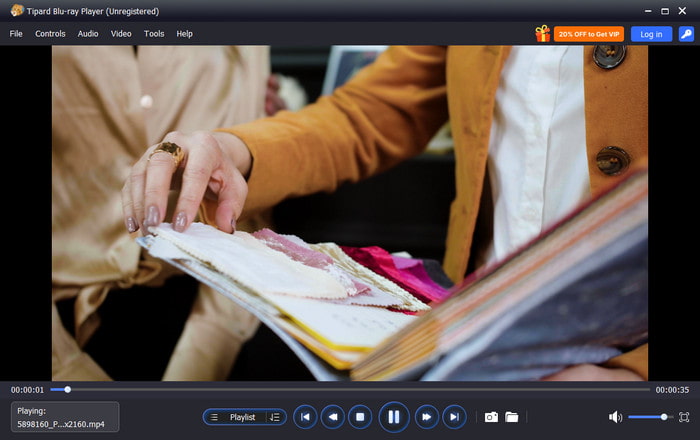Mute audio with the speaker icon
This screenshot has width=700, height=440.
(x=615, y=417)
